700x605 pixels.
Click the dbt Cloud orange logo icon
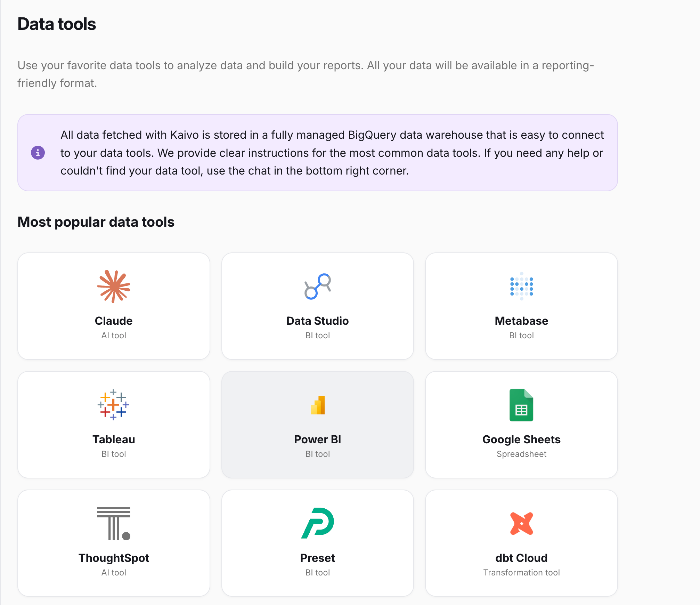(521, 523)
